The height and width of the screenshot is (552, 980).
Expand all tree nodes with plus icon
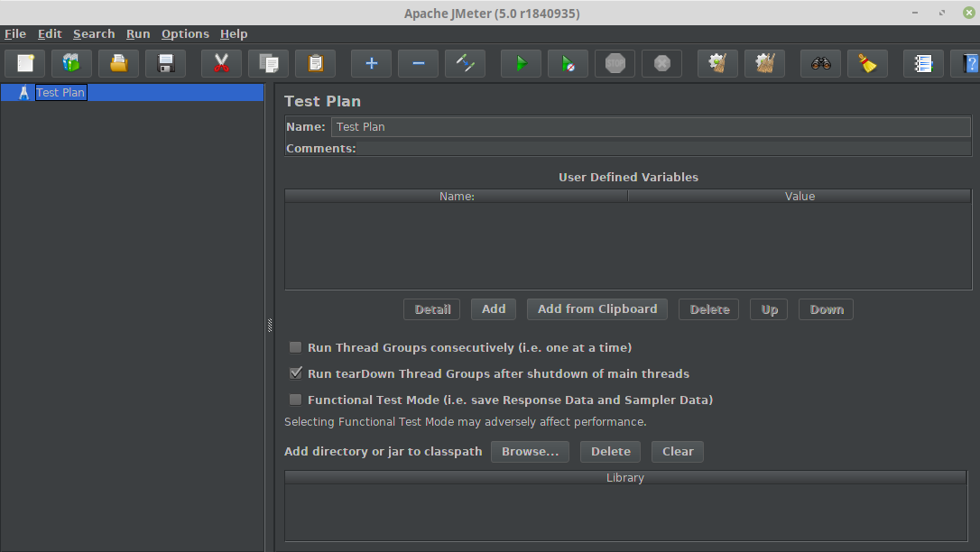371,64
